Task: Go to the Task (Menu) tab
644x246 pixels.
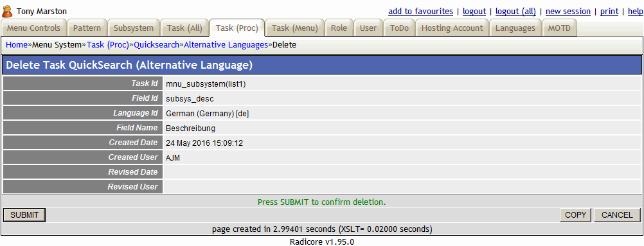Action: coord(295,28)
